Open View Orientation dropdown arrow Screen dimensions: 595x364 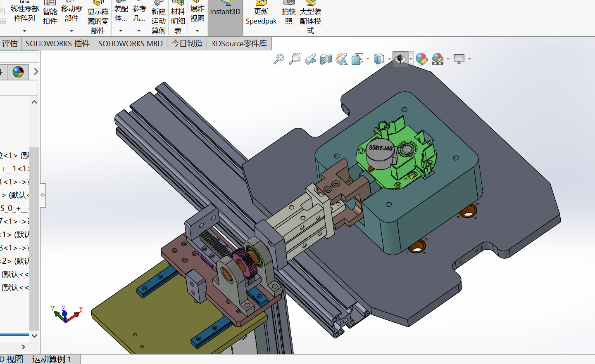click(368, 59)
